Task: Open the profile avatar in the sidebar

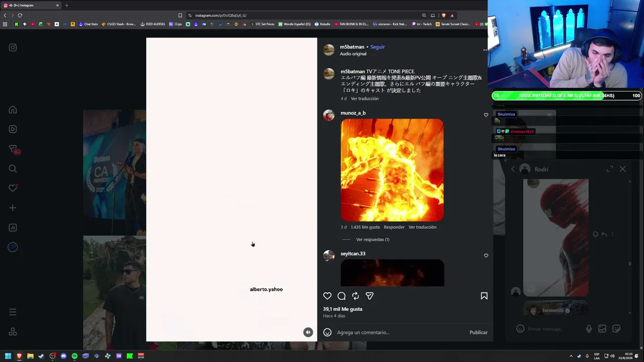Action: point(13,247)
